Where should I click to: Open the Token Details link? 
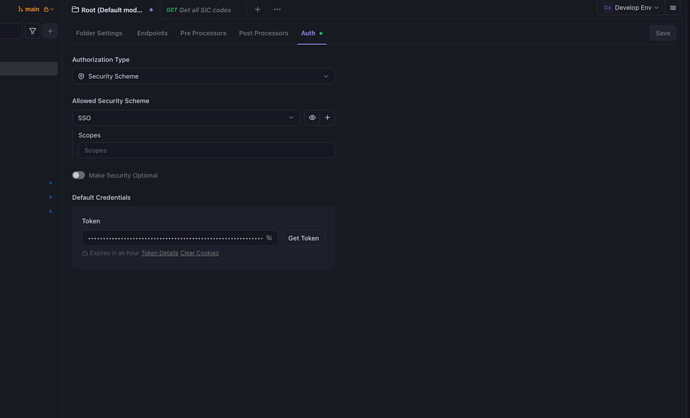159,253
